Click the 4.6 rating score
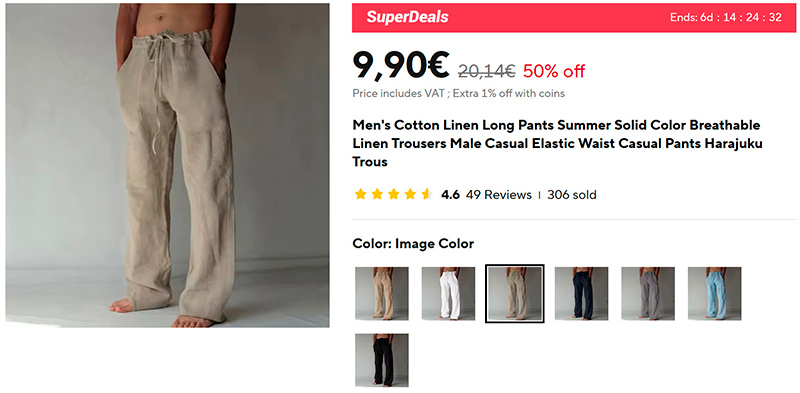The width and height of the screenshot is (800, 393). (x=450, y=194)
